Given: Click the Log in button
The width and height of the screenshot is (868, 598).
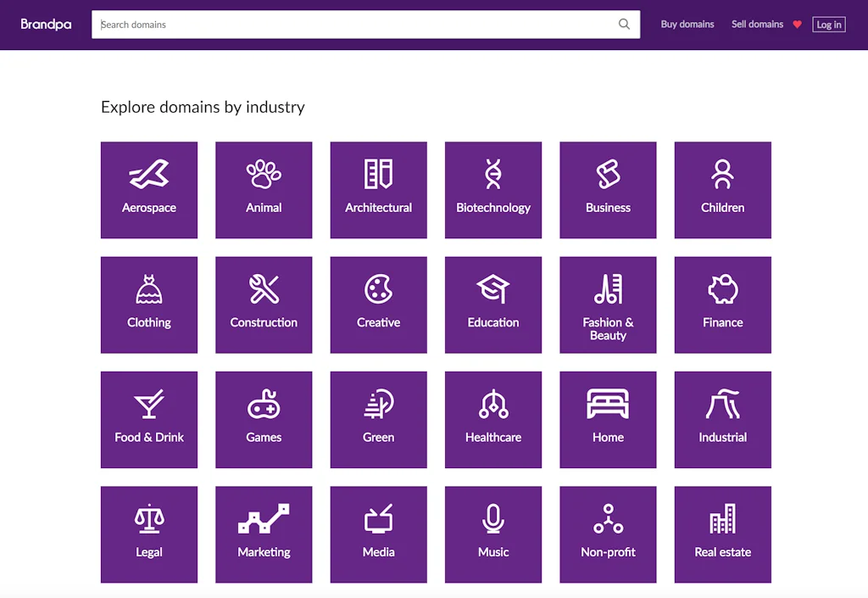Looking at the screenshot, I should (x=829, y=25).
